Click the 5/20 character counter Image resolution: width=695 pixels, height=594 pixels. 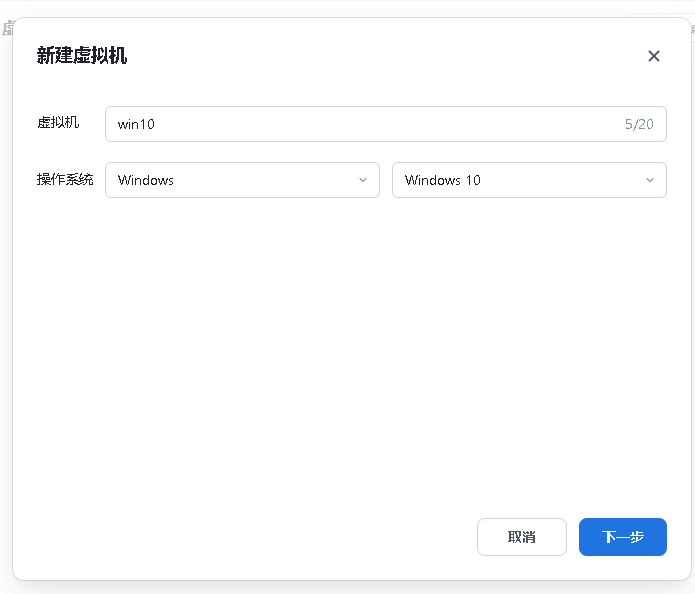pos(639,124)
